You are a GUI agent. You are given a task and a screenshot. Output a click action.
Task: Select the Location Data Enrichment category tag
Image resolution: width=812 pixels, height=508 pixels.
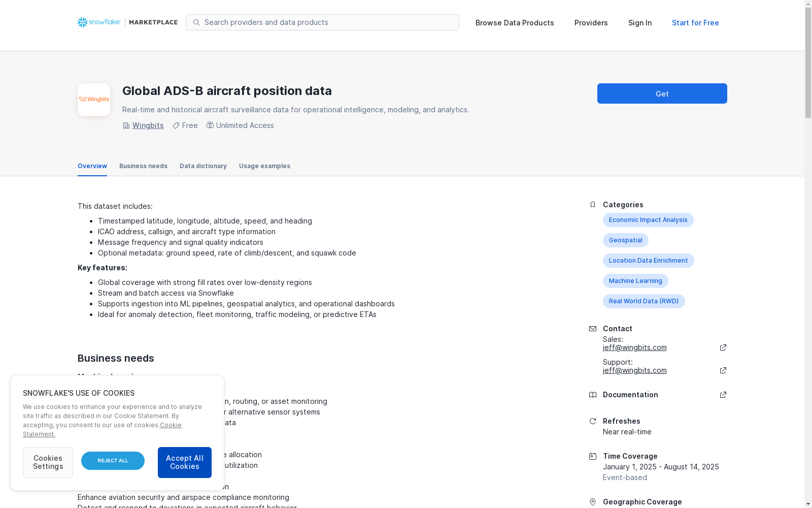[x=648, y=261]
